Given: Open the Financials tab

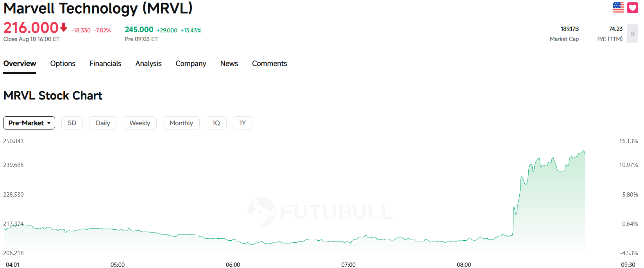Looking at the screenshot, I should [106, 64].
